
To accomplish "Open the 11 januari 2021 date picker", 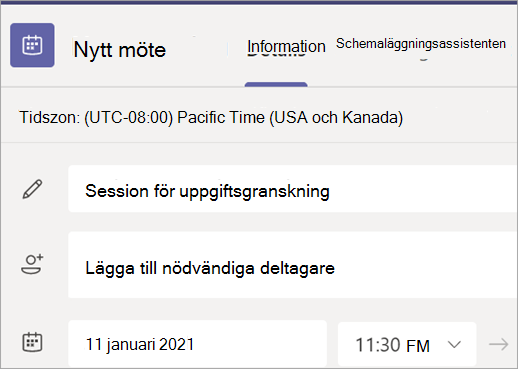I will point(197,344).
